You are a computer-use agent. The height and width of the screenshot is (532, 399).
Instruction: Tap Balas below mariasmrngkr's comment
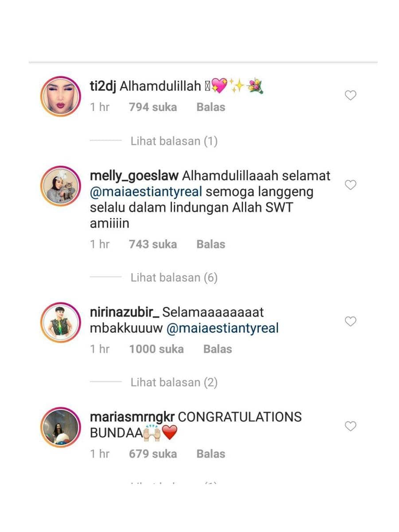(211, 454)
